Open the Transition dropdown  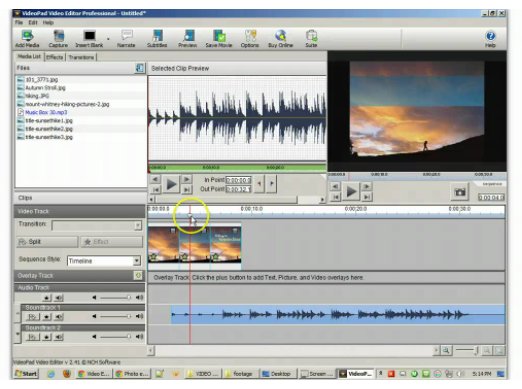138,226
